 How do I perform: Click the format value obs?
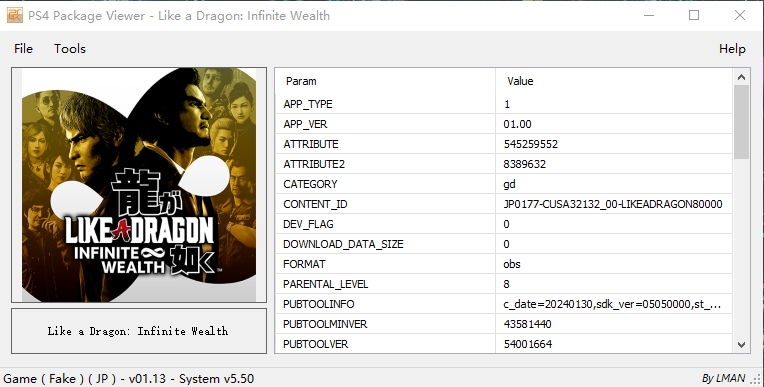click(x=512, y=264)
